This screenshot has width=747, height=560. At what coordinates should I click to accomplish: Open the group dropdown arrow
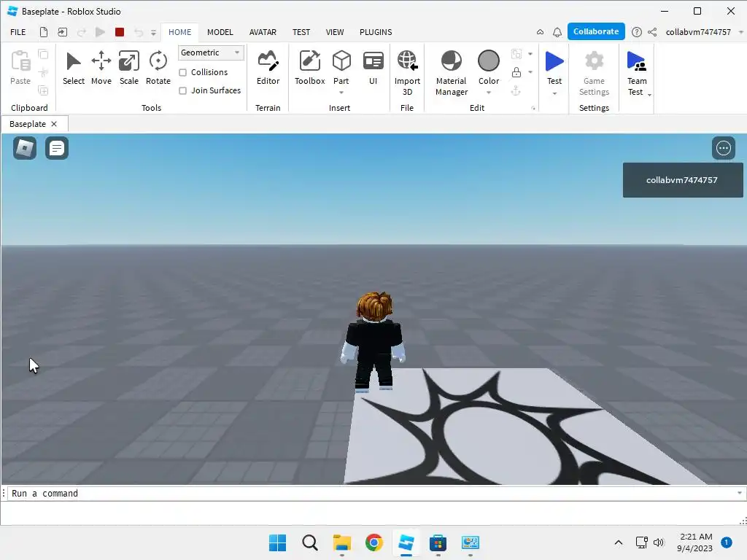point(530,54)
